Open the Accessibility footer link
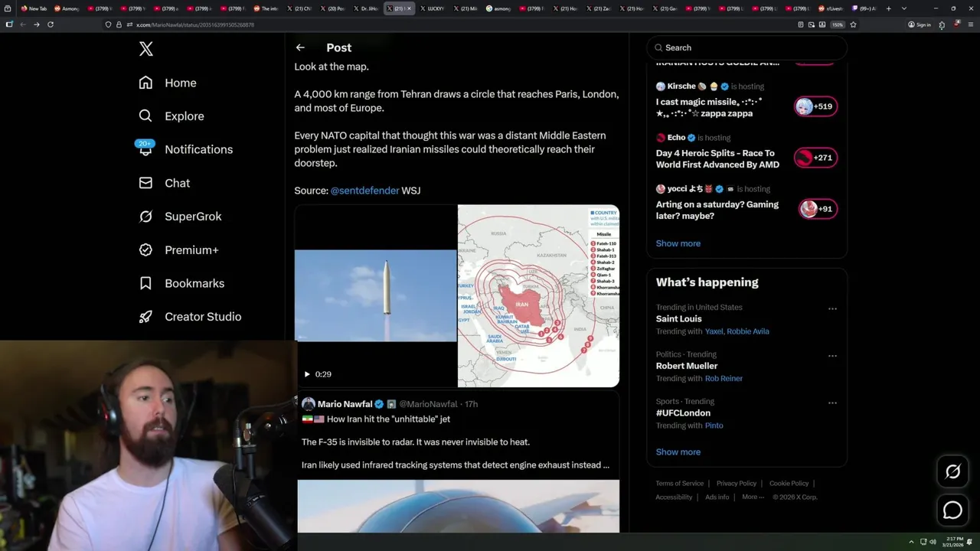The image size is (980, 551). [x=674, y=497]
